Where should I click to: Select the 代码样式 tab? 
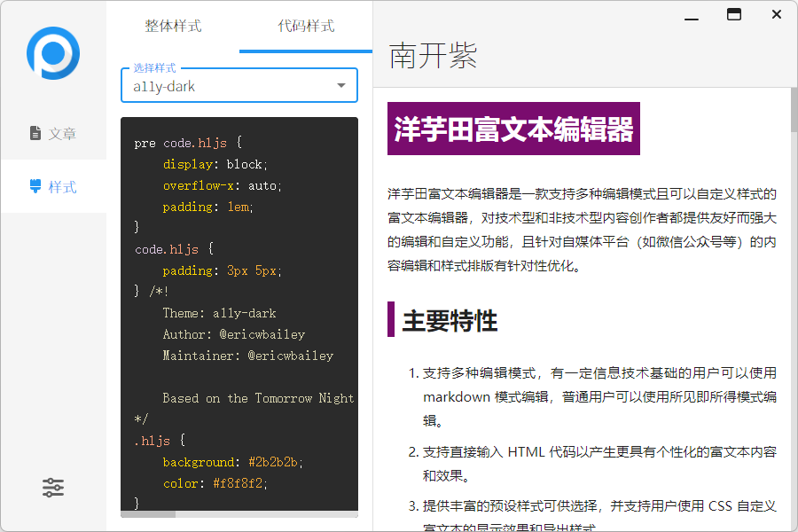(x=306, y=26)
